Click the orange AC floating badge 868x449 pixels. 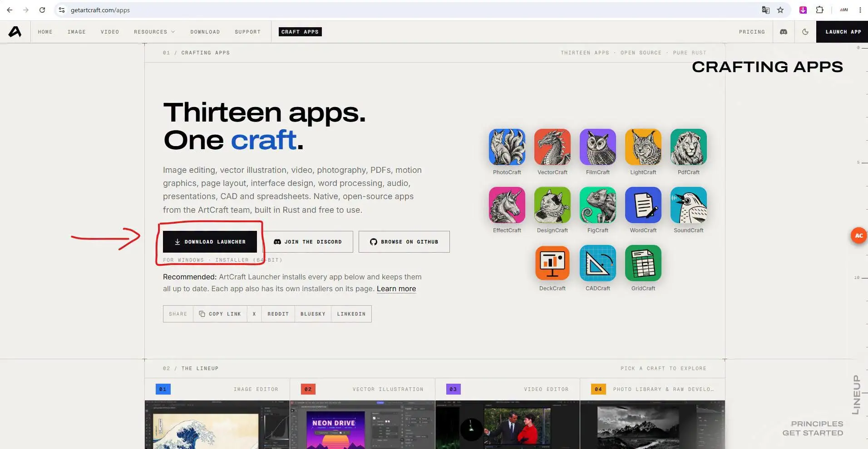[x=858, y=235]
